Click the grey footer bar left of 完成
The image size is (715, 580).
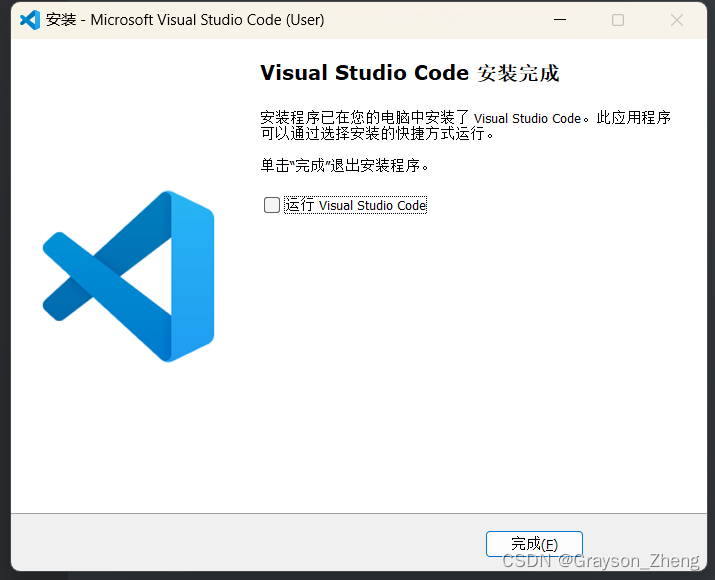click(240, 543)
